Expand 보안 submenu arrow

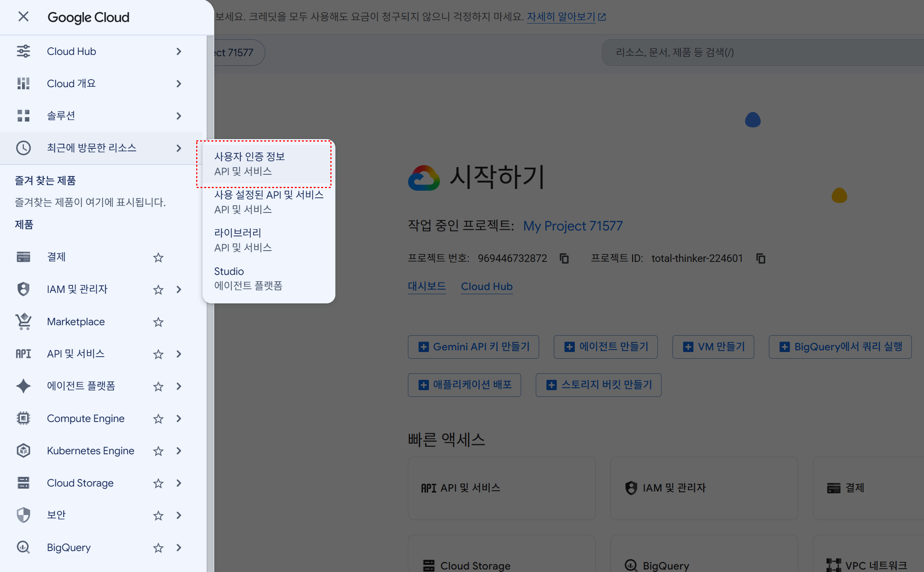tap(179, 515)
